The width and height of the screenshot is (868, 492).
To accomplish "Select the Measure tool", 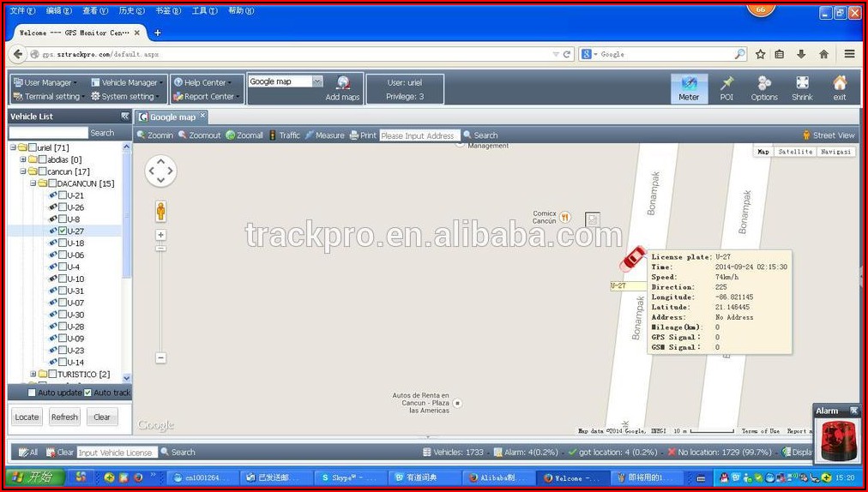I will click(324, 135).
